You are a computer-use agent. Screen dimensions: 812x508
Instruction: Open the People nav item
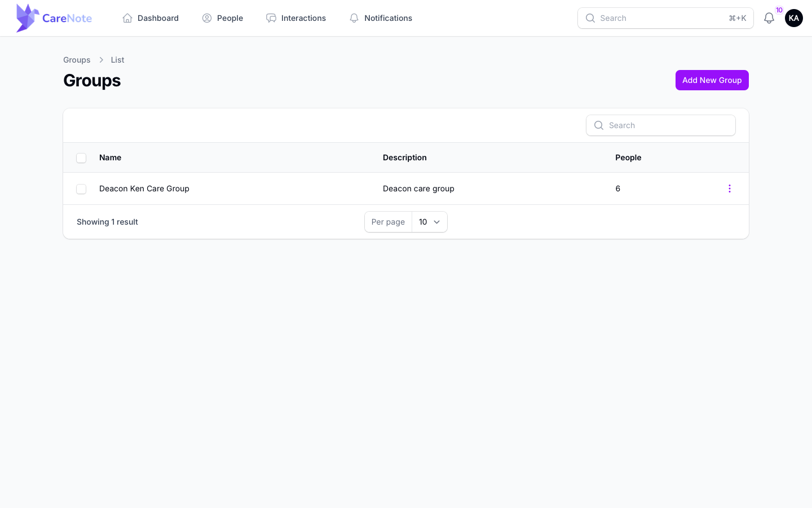coord(223,18)
